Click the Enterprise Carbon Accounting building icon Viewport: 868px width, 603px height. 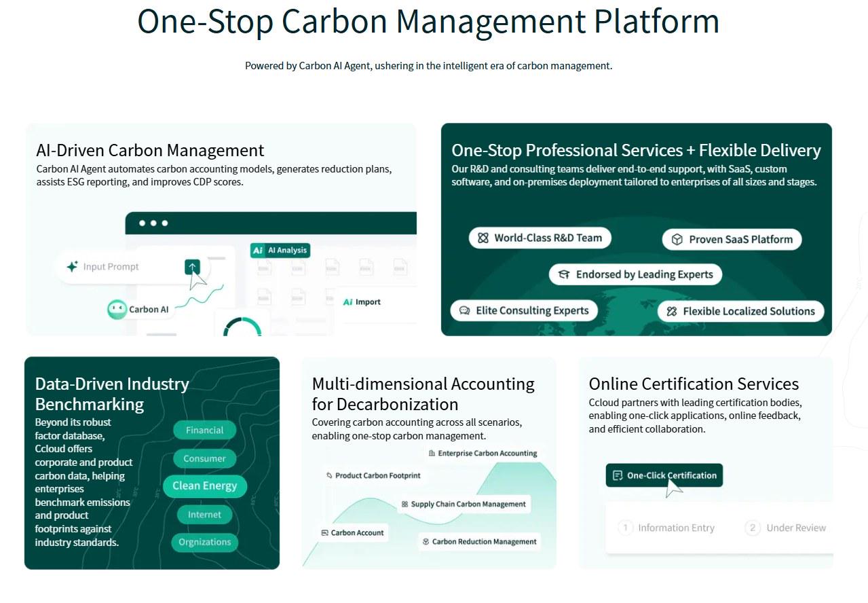432,453
